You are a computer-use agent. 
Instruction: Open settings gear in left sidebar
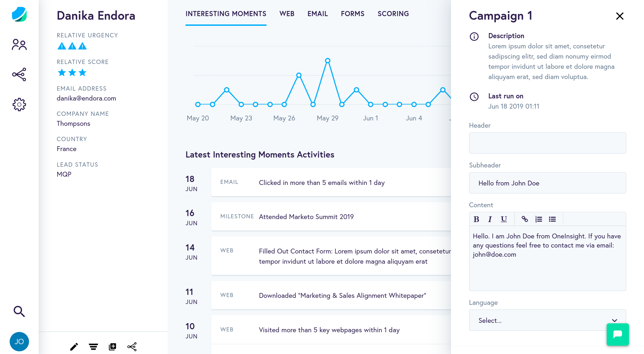click(x=19, y=105)
